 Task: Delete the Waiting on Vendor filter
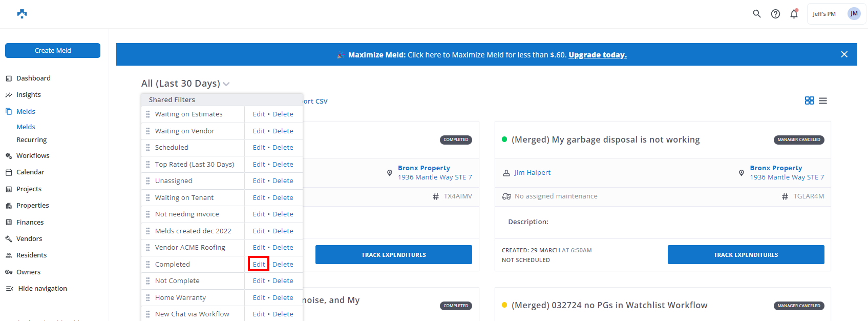(283, 131)
